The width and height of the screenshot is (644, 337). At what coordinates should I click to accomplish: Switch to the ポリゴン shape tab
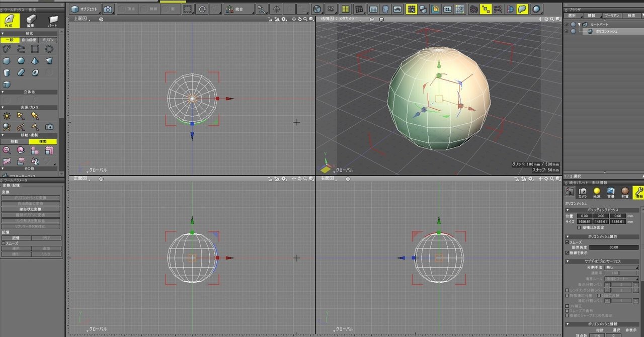click(x=48, y=40)
